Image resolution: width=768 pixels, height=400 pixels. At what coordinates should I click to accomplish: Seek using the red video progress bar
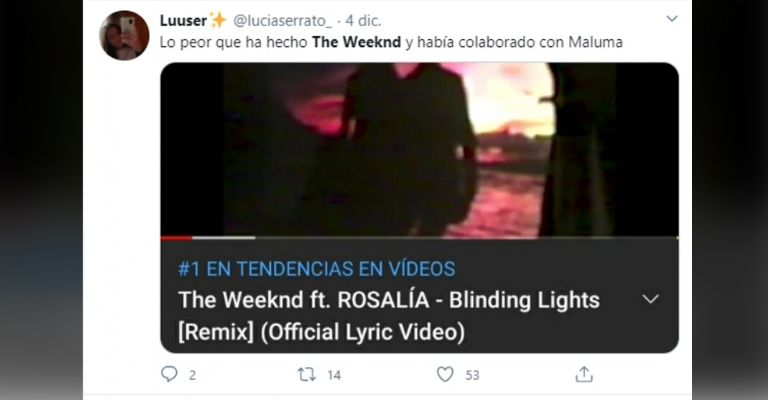176,238
